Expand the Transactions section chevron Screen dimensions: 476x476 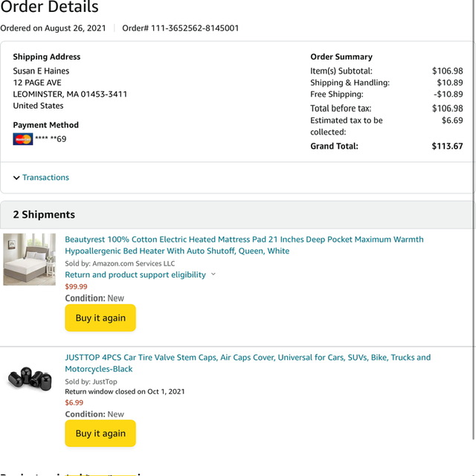[16, 178]
